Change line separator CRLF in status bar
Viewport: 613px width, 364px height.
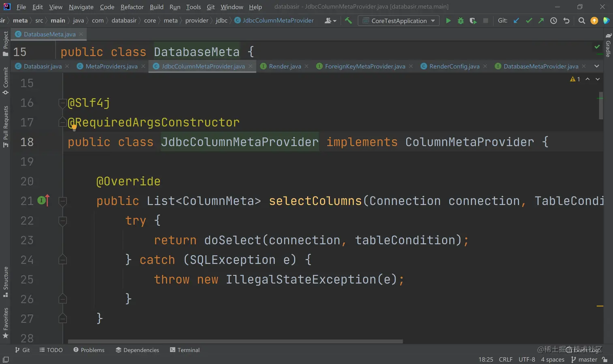(x=506, y=360)
